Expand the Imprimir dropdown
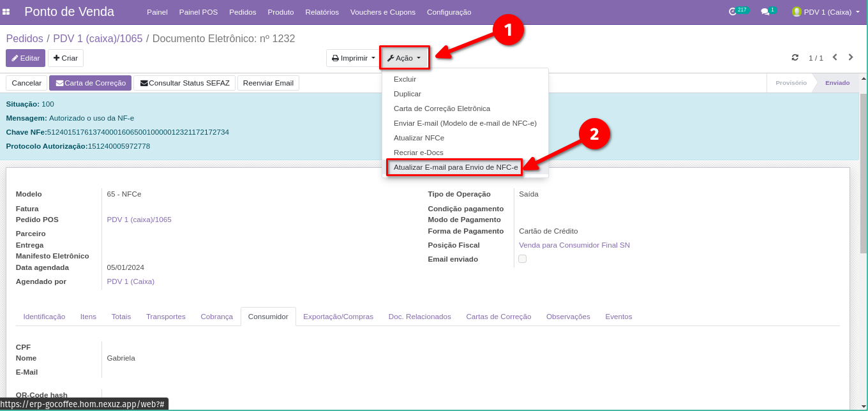Screen dimensions: 868x411 pyautogui.click(x=354, y=58)
